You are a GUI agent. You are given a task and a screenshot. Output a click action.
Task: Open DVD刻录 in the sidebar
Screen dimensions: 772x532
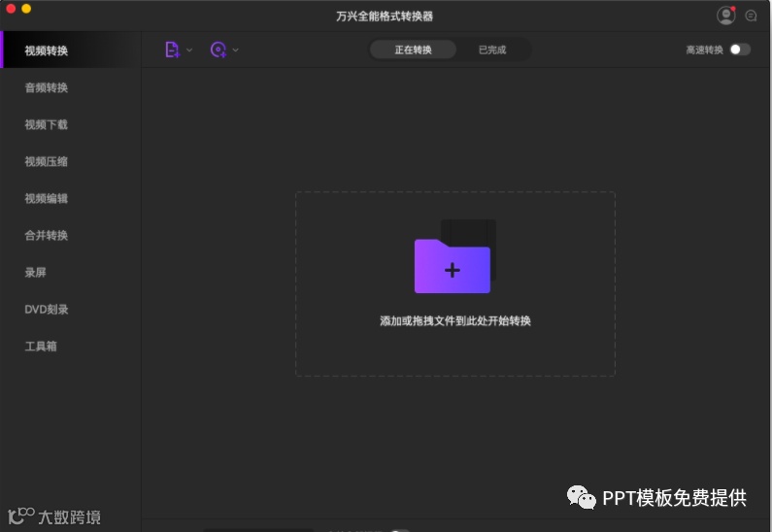coord(47,309)
